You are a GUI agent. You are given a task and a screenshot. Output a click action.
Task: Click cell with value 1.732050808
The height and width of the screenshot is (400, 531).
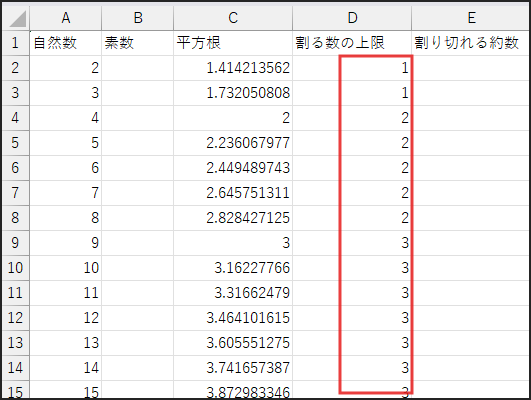[x=233, y=93]
